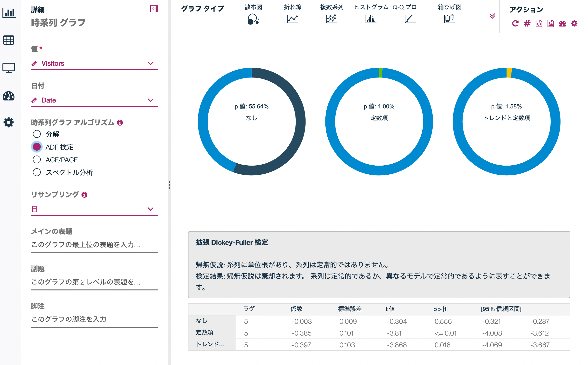Export the chart code file
588x365 pixels.
(539, 24)
